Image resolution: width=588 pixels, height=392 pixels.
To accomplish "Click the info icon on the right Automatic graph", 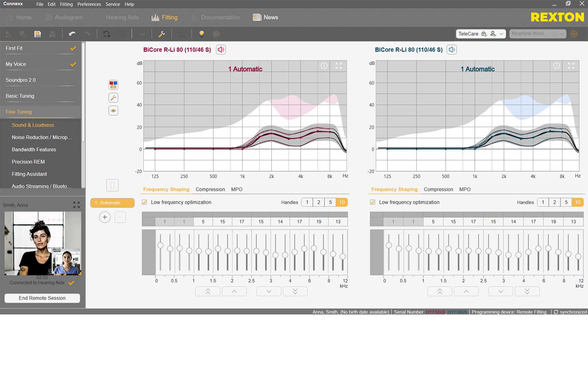I will 556,66.
